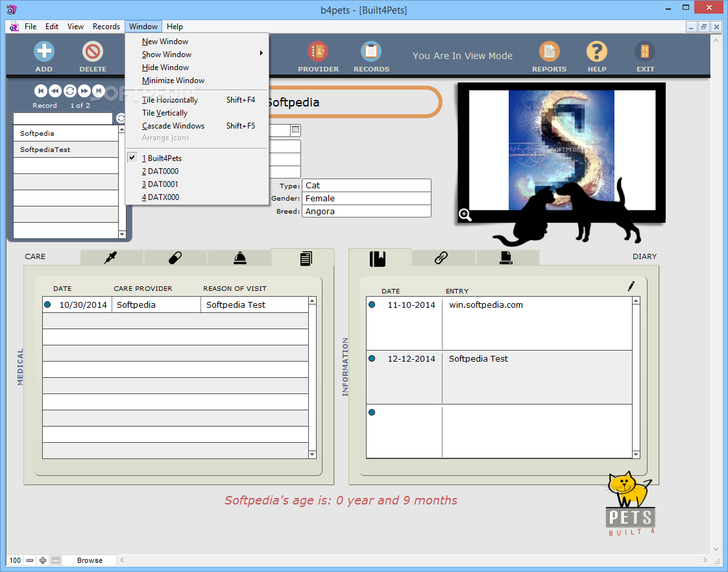Toggle the status toolbar area icon

pyautogui.click(x=56, y=560)
